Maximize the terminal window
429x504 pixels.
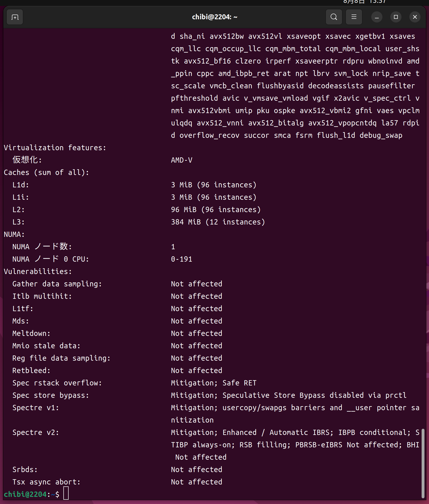point(396,17)
